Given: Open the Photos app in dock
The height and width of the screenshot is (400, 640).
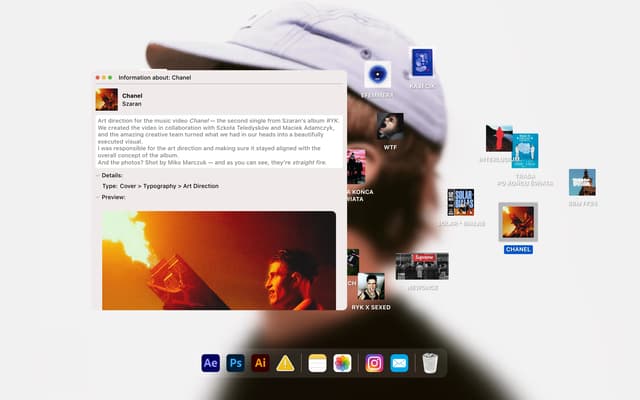Looking at the screenshot, I should pyautogui.click(x=342, y=363).
